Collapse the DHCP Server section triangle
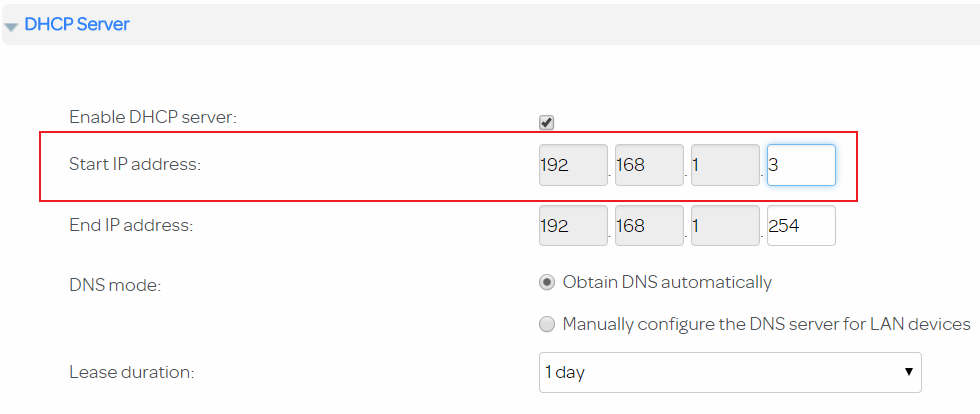Screen dimensions: 980x414 click(x=11, y=26)
